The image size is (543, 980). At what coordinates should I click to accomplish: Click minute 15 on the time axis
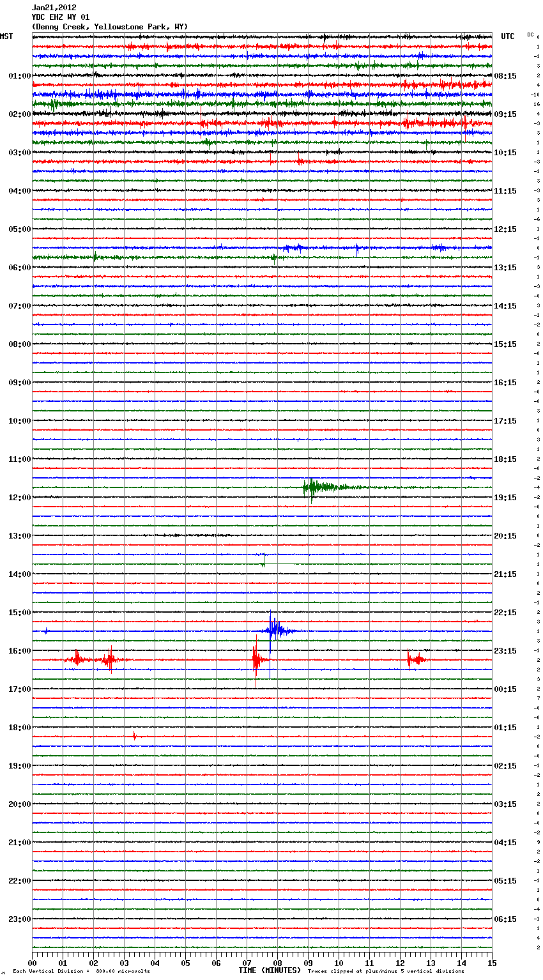492,963
